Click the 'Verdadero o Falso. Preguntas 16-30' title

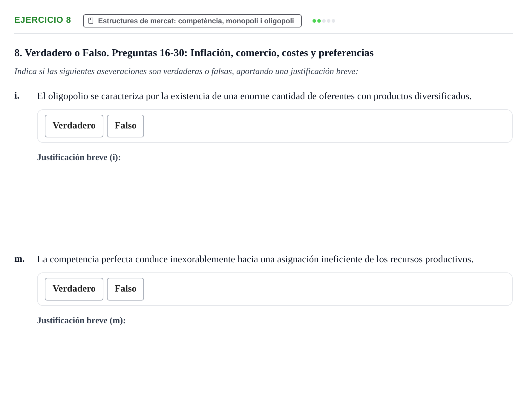click(x=194, y=53)
